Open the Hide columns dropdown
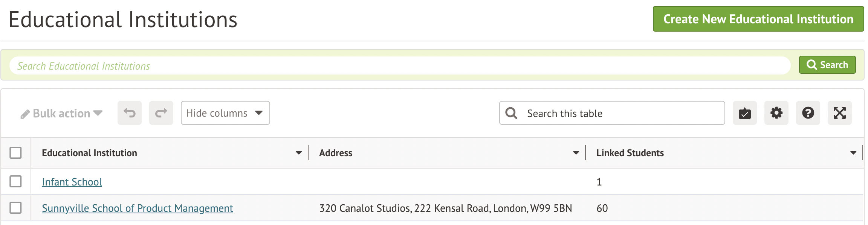 click(225, 113)
